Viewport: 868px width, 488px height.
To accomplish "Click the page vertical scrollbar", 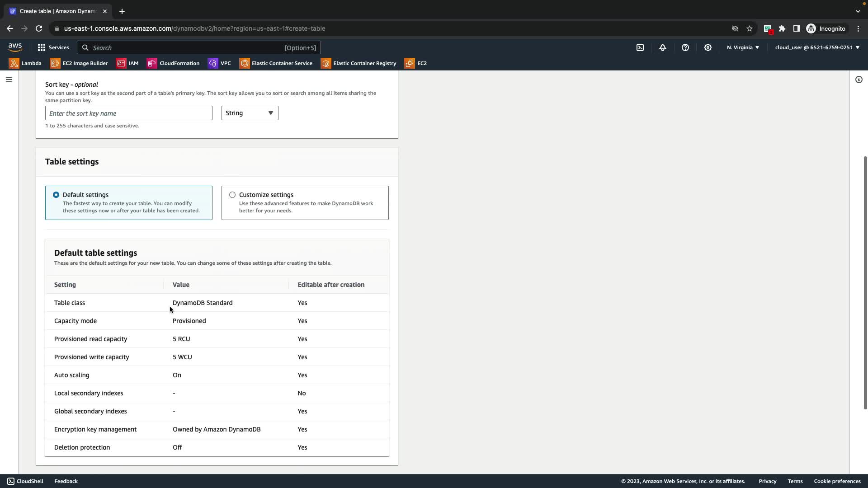I will (865, 282).
